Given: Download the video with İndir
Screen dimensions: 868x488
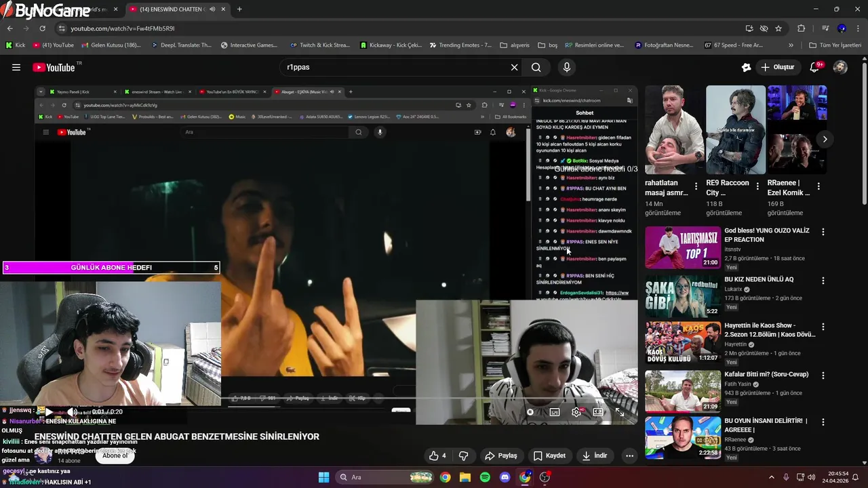Looking at the screenshot, I should [x=595, y=455].
